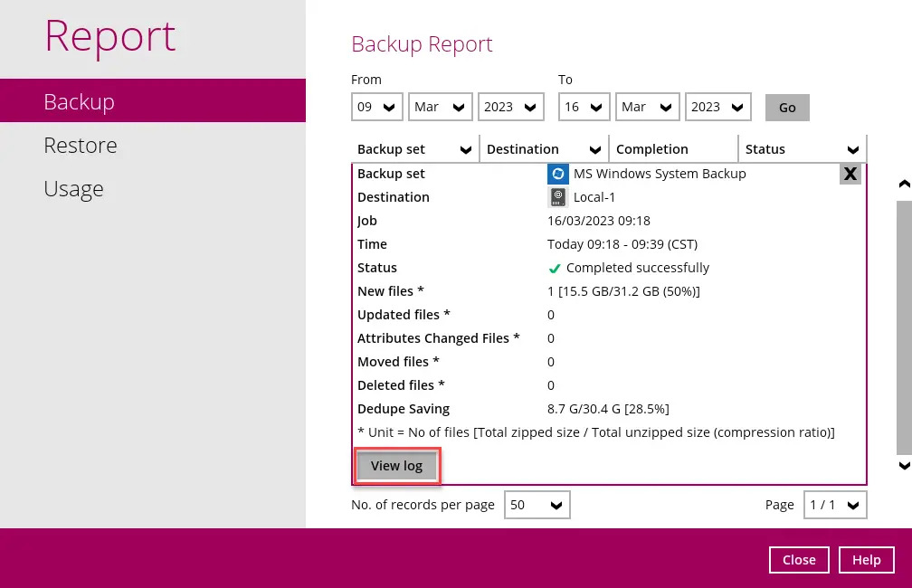Click the MS Windows System Backup icon

(557, 174)
